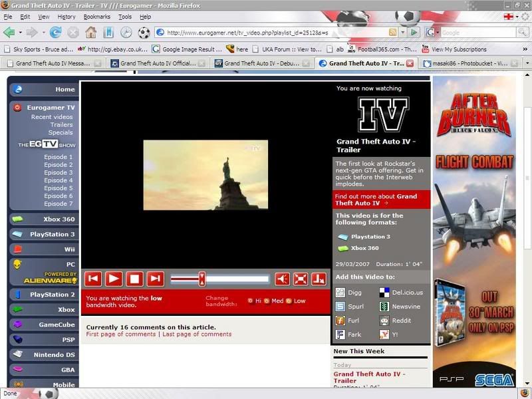532x399 pixels.
Task: Add this video to Fark
Action: click(x=348, y=334)
